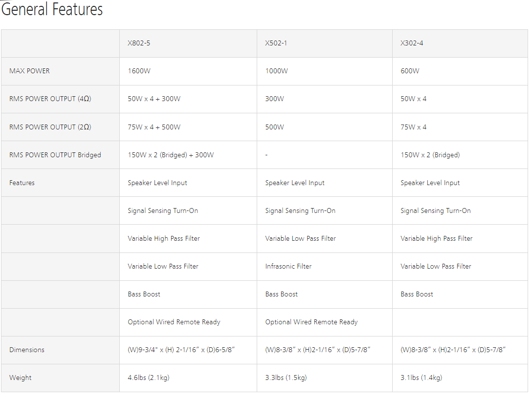Click the 600W max power cell

click(410, 71)
